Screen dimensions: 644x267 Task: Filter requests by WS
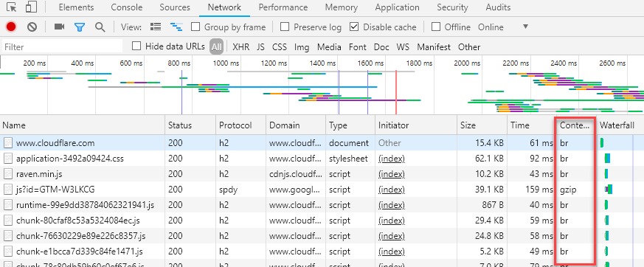pyautogui.click(x=403, y=46)
